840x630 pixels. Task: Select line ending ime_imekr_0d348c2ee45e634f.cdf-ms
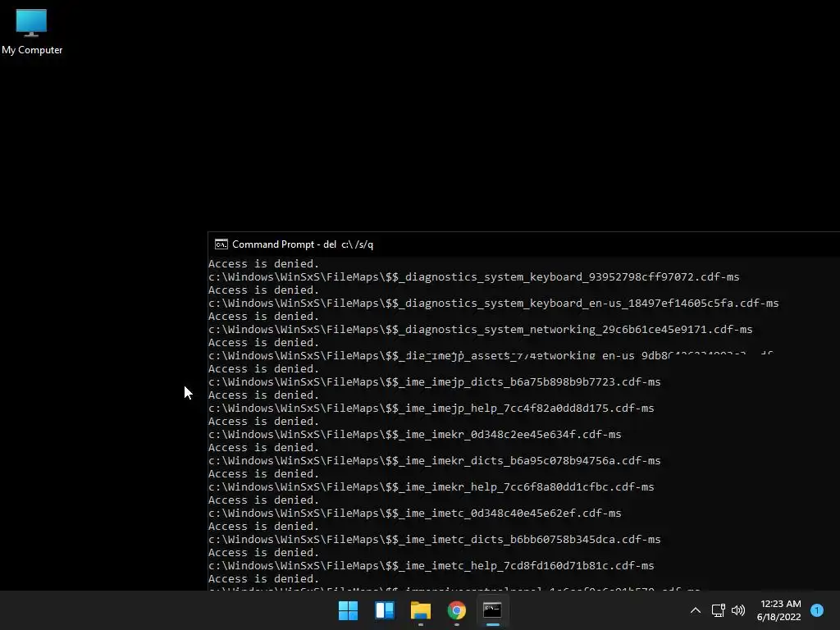414,435
